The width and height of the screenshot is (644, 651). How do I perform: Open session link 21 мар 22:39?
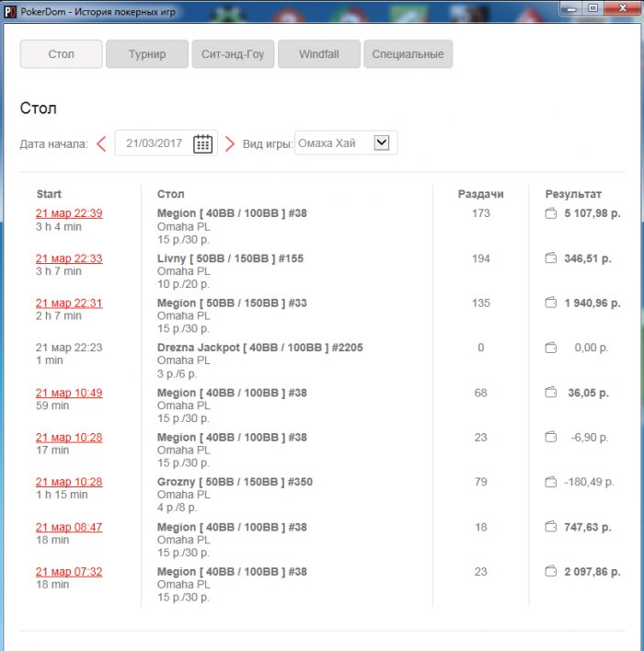click(x=69, y=213)
